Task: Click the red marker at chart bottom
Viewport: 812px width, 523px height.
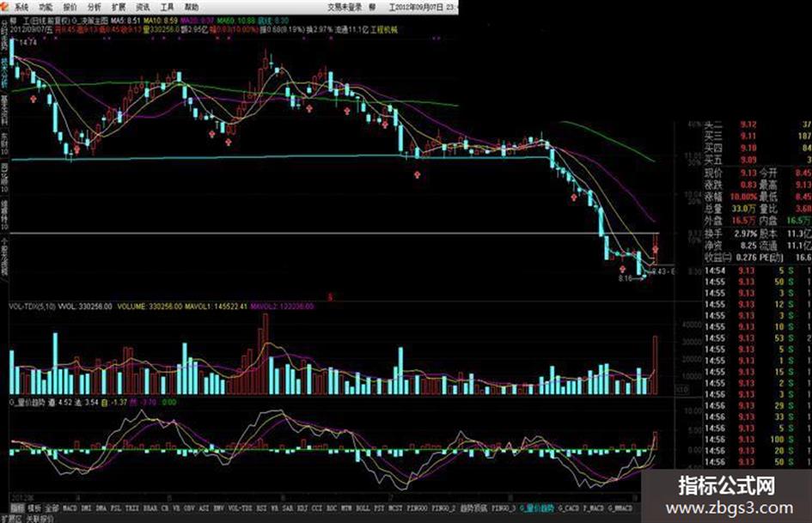Action: tap(331, 297)
